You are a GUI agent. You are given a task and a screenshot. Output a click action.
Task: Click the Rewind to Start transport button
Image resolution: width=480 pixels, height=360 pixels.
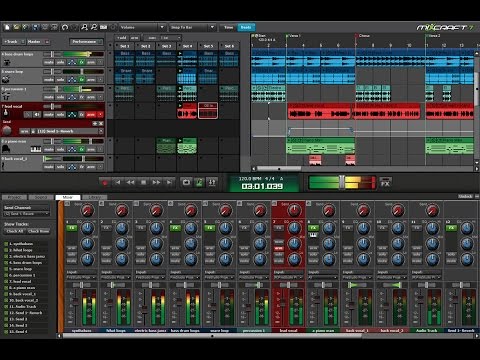point(118,182)
